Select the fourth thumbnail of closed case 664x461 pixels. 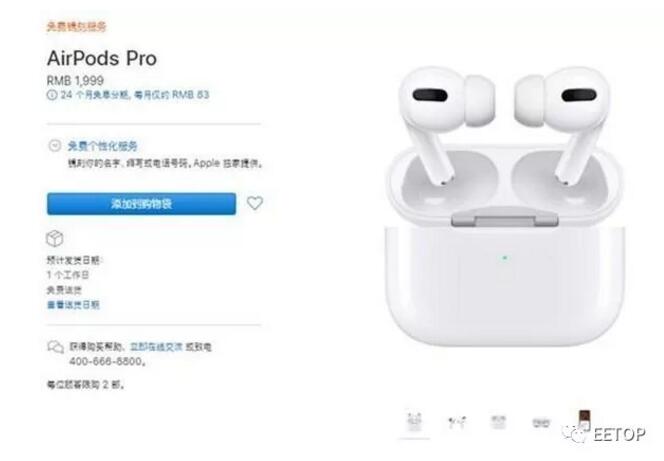tap(541, 422)
